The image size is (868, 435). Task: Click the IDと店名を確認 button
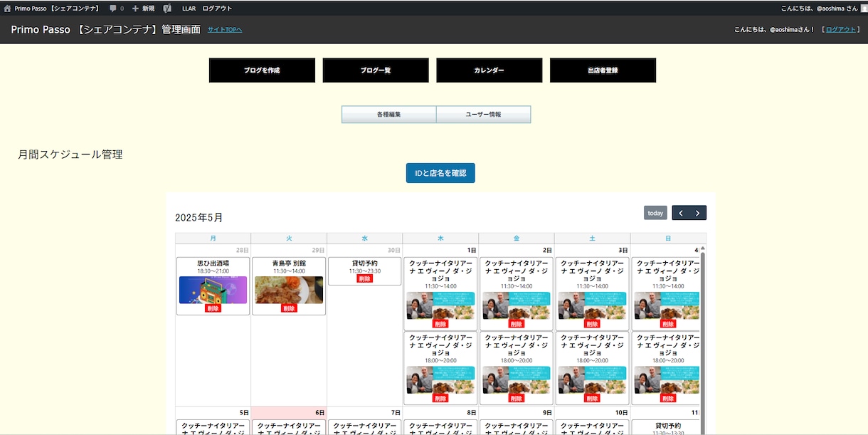coord(440,173)
